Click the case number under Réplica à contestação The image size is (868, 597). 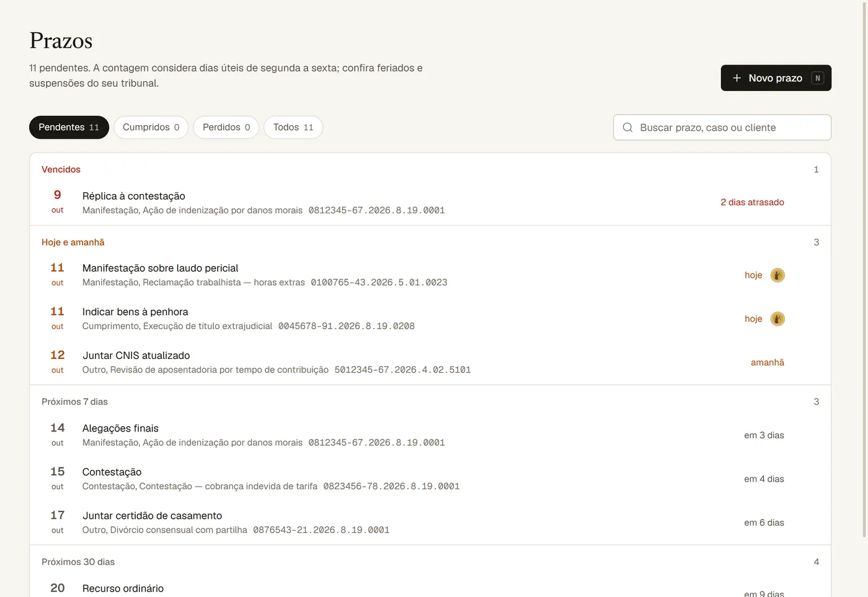(377, 211)
